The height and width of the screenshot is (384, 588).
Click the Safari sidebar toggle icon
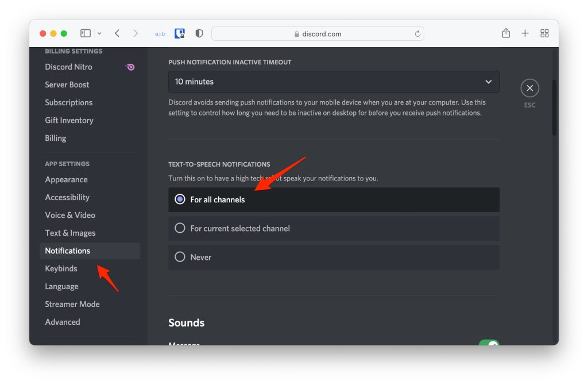coord(86,33)
